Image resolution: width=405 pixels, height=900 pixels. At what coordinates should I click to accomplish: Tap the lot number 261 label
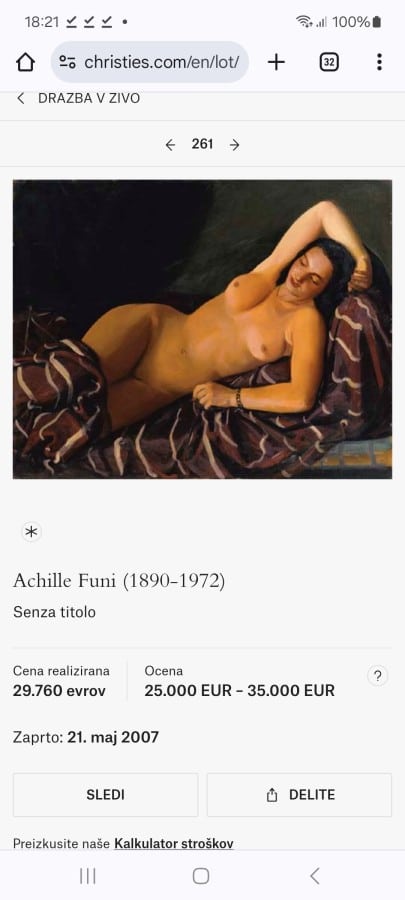202,144
